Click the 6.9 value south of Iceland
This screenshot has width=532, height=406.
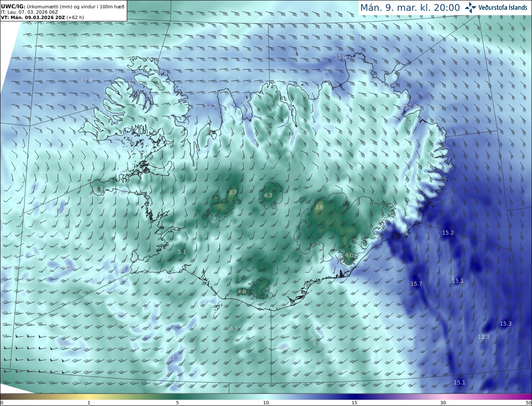click(x=317, y=344)
